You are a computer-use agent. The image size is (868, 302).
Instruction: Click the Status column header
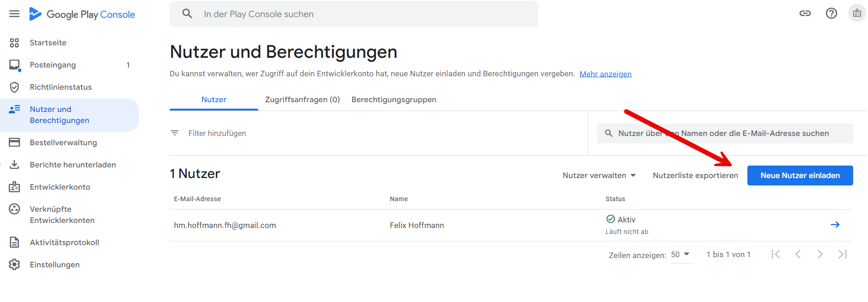click(615, 199)
